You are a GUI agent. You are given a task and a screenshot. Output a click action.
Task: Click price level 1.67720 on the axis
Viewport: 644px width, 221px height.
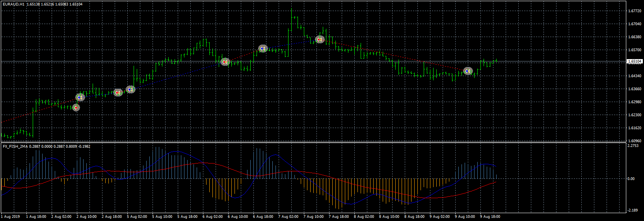pyautogui.click(x=634, y=11)
